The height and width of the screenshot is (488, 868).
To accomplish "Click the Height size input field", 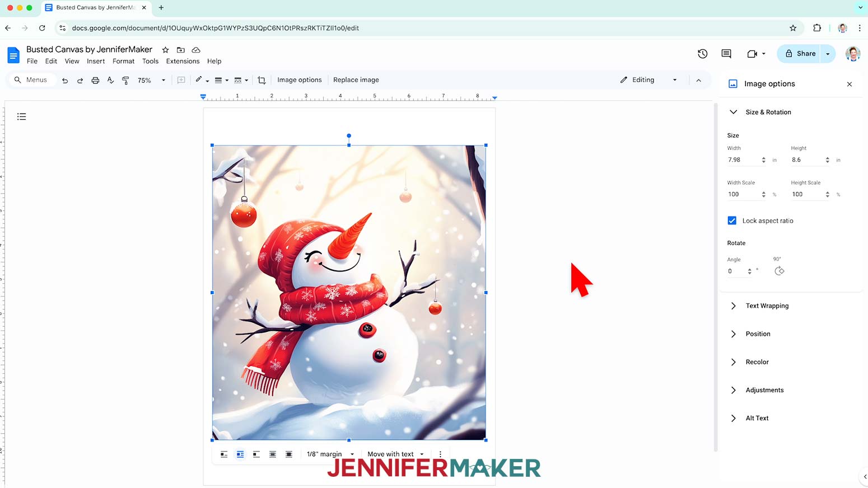I will point(806,160).
